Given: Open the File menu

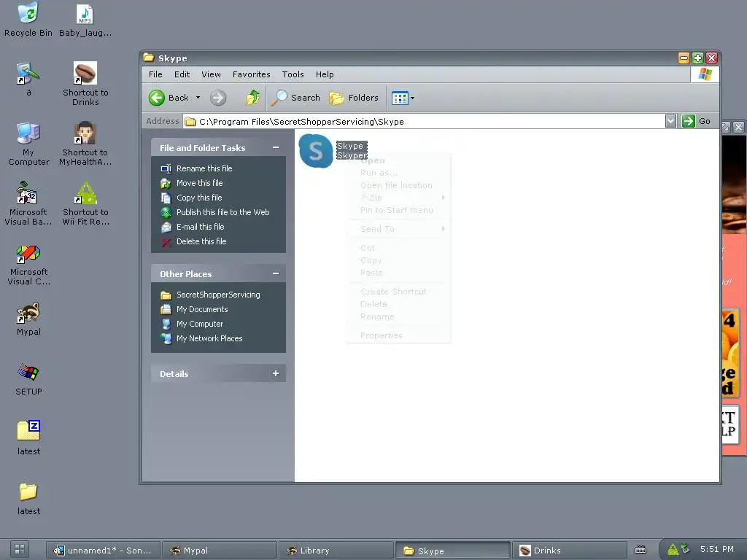Looking at the screenshot, I should pyautogui.click(x=155, y=74).
